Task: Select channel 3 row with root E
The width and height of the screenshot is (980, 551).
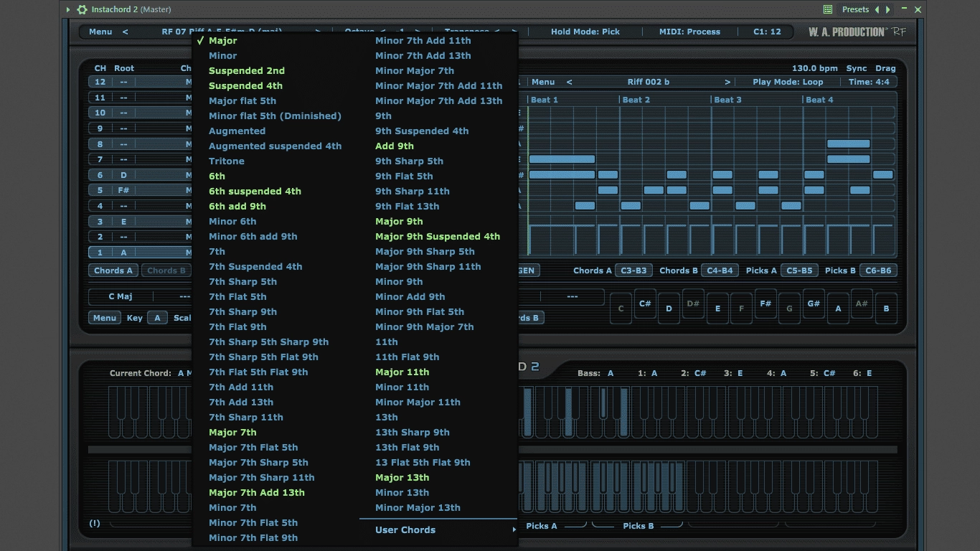Action: tap(140, 222)
